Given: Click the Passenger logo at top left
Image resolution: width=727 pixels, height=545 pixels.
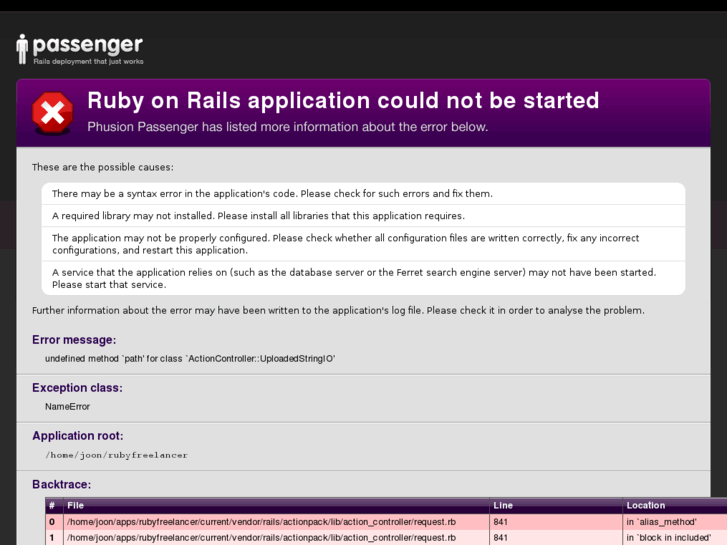Looking at the screenshot, I should [x=79, y=49].
